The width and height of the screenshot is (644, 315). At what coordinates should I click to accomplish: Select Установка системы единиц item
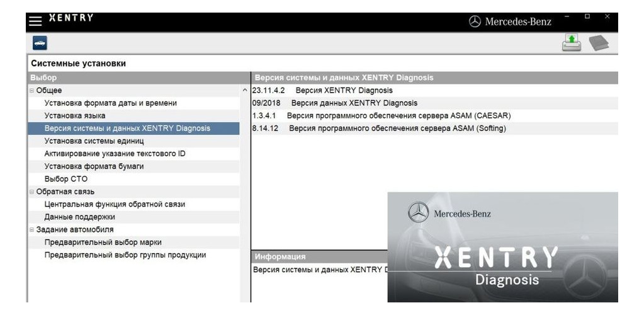tap(134, 141)
